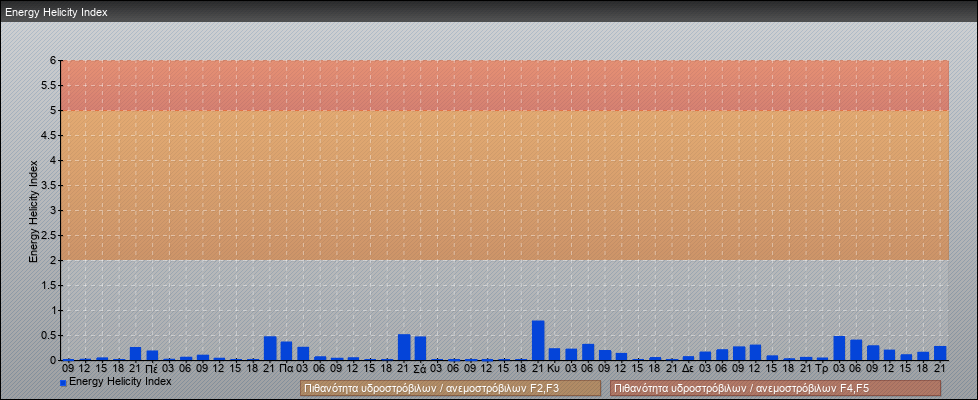Click the y-axis value 1
This screenshot has width=978, height=400.
(53, 310)
